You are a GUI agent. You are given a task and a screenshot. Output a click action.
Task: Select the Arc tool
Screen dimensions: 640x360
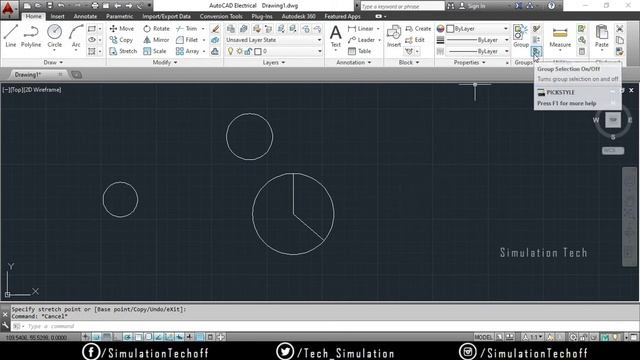[76, 36]
